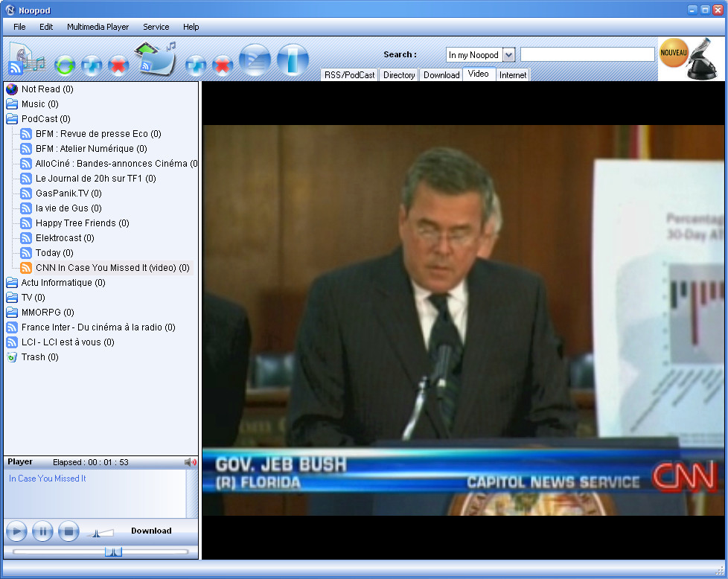Click the green refresh feeds icon
This screenshot has height=579, width=728.
pyautogui.click(x=65, y=65)
